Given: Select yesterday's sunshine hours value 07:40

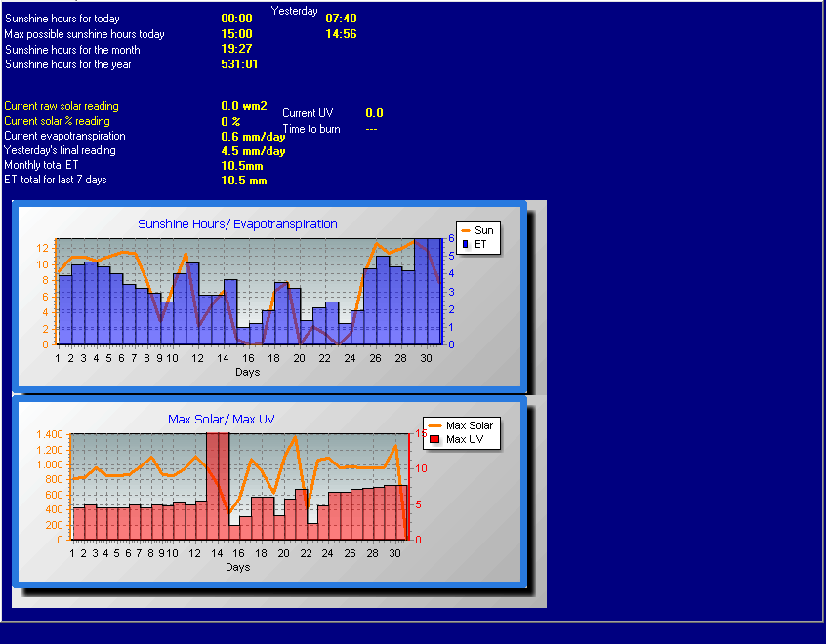Looking at the screenshot, I should [x=341, y=19].
